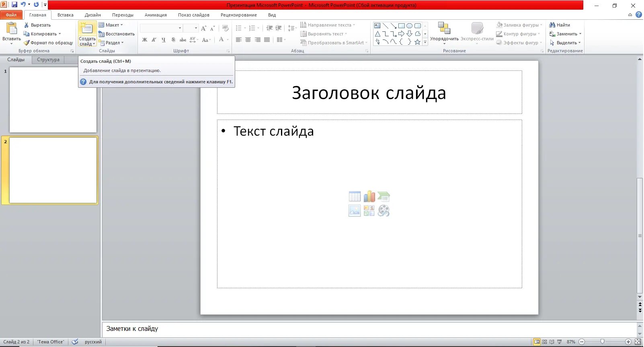Click Insert SmartArt icon in slide placeholder

pyautogui.click(x=384, y=196)
